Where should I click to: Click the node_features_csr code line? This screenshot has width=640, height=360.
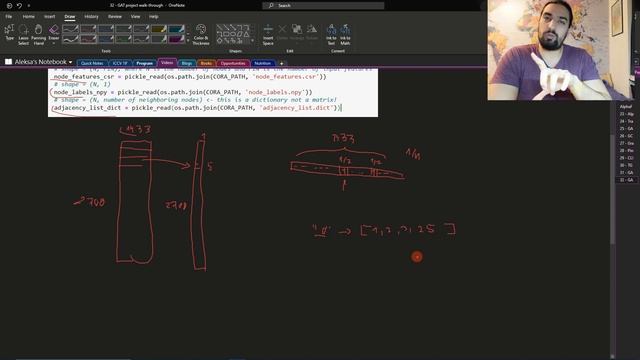190,77
